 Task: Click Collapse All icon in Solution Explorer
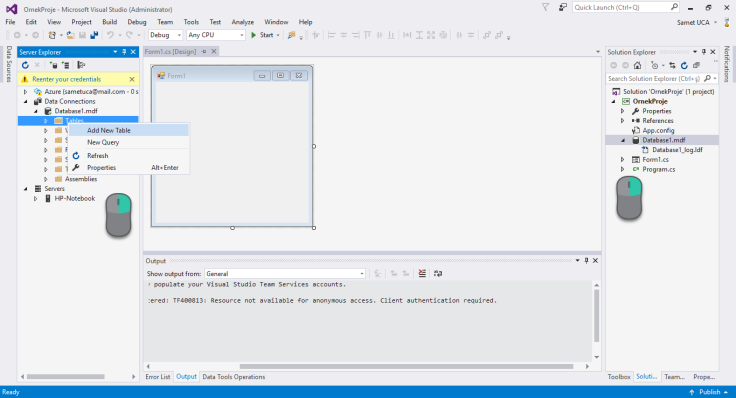tap(697, 65)
